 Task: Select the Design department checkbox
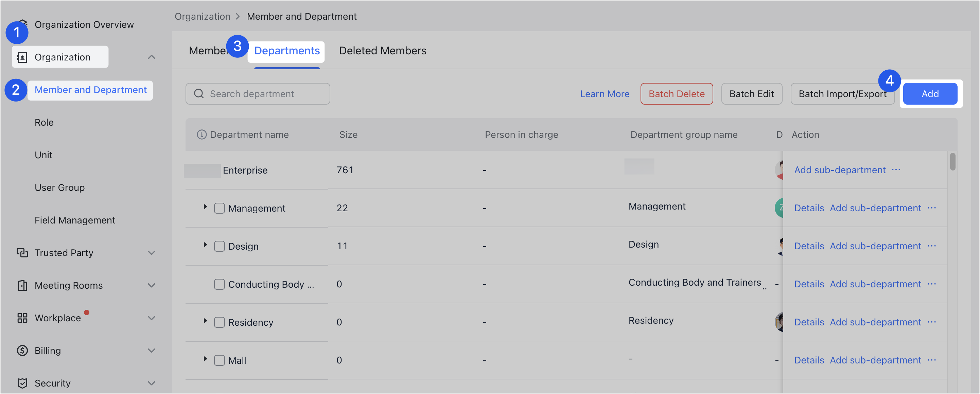tap(219, 246)
